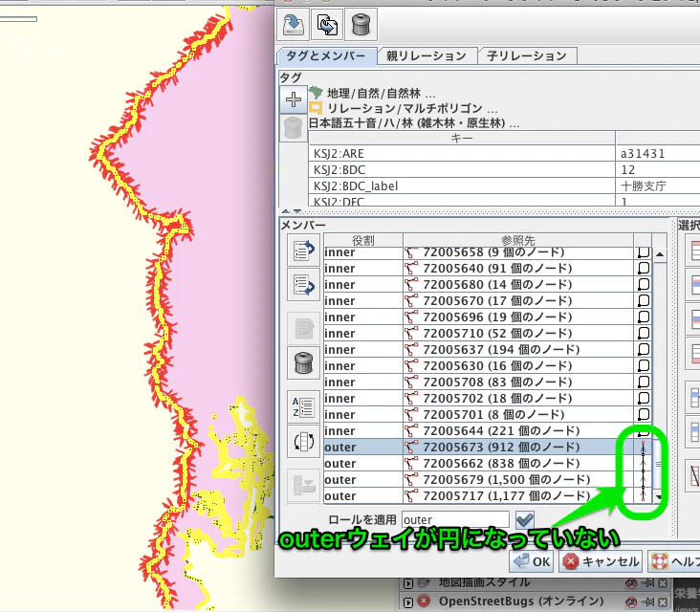Sort members with the A-Z icon
This screenshot has width=700, height=612.
[x=303, y=407]
